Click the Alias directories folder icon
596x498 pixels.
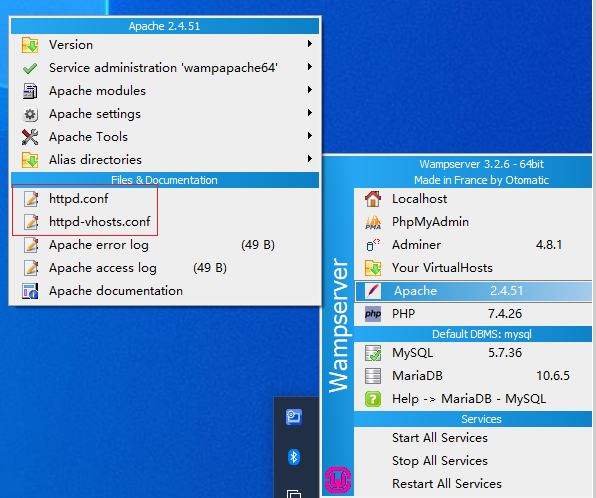click(x=30, y=160)
